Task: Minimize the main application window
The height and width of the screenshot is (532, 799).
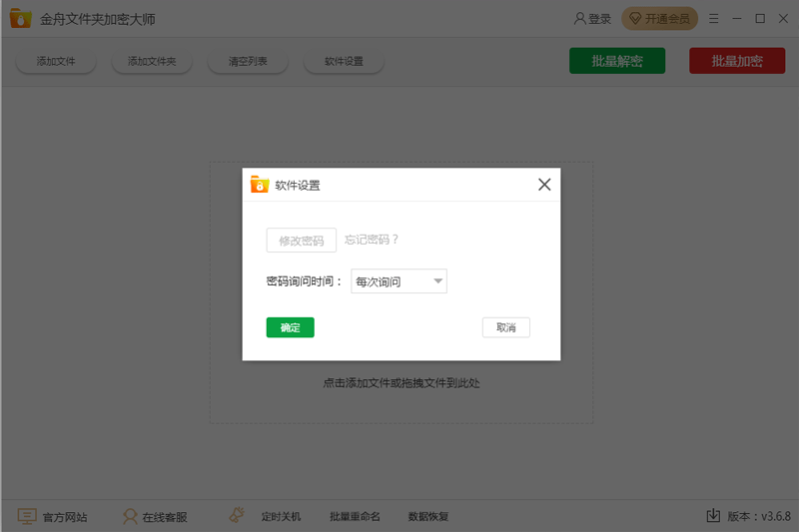Action: (737, 19)
